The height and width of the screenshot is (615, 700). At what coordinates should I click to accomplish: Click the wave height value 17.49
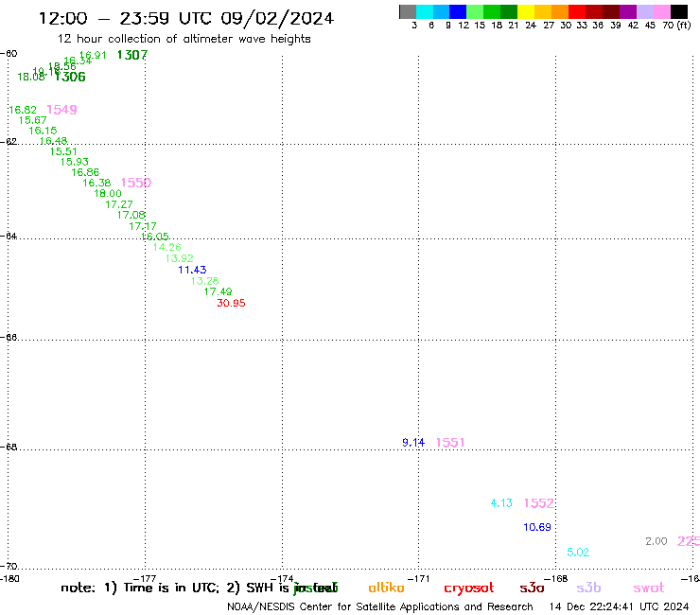click(218, 292)
